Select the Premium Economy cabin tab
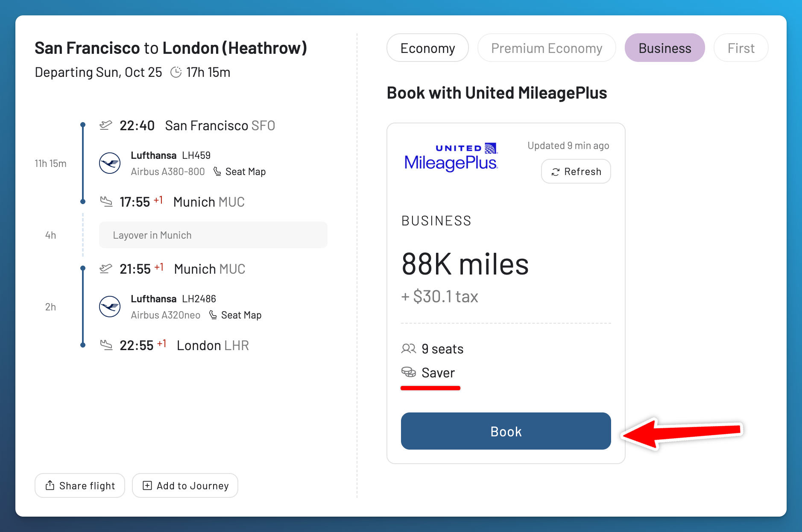Screen dimensions: 802x532 coord(547,48)
